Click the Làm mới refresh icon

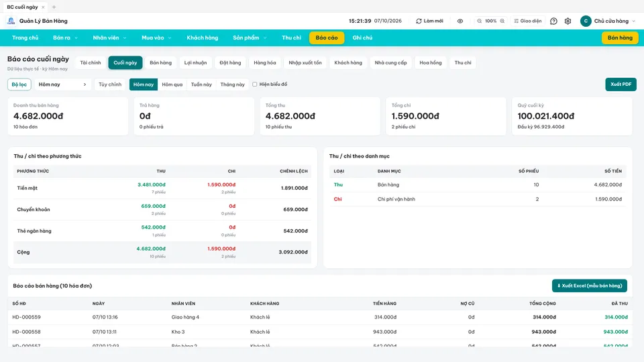click(x=419, y=21)
